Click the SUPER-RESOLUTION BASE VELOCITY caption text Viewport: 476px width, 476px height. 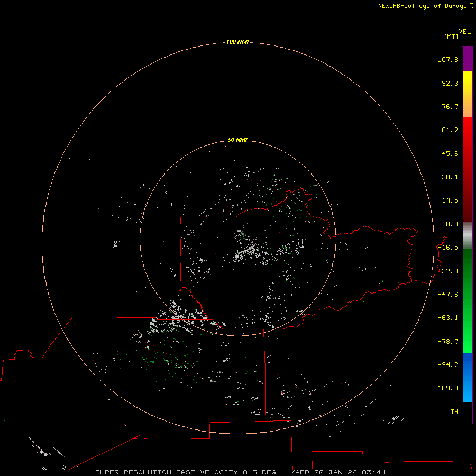(167, 472)
